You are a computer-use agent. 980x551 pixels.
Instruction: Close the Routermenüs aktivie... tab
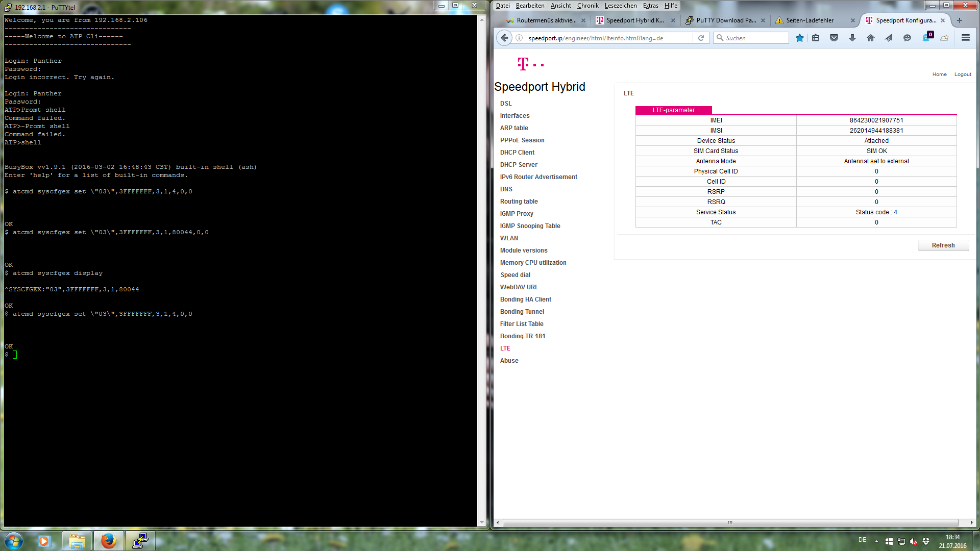[x=583, y=20]
